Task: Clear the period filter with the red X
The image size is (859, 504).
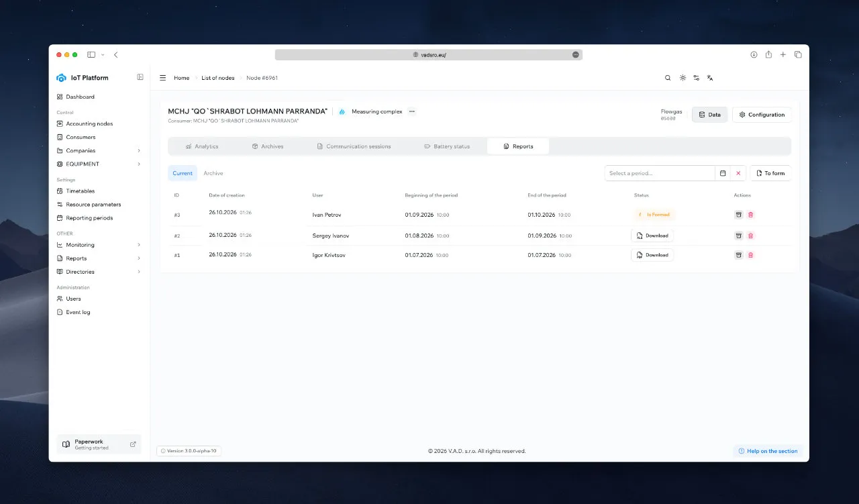Action: tap(738, 173)
